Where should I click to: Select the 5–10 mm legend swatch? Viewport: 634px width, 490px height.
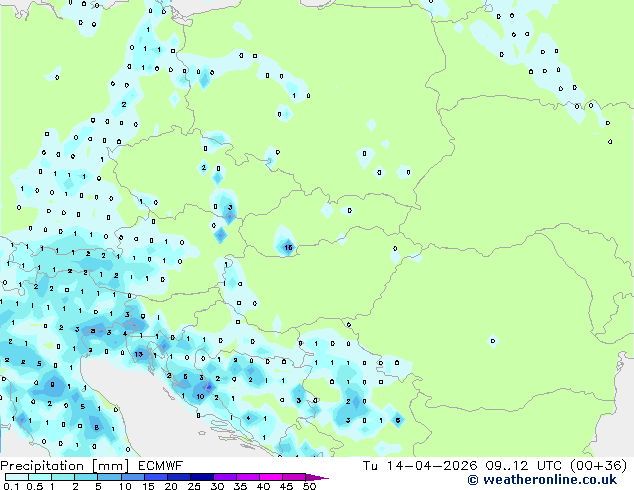pos(109,477)
